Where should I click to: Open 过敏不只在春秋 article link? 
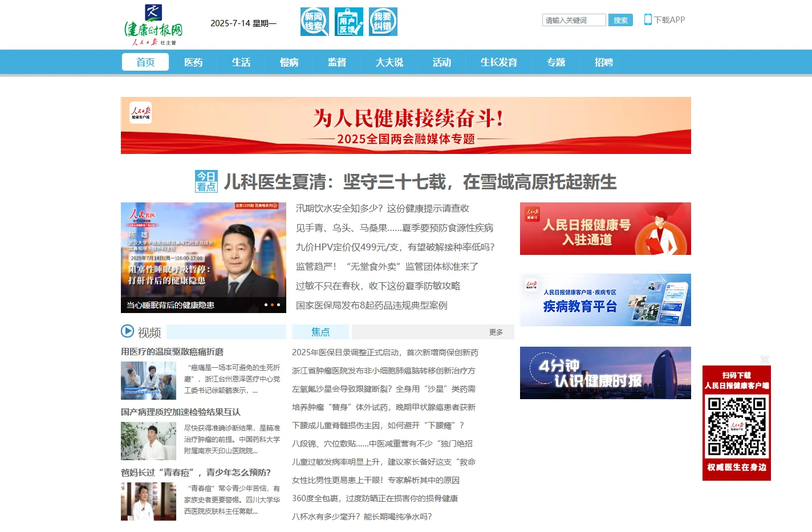coord(378,286)
